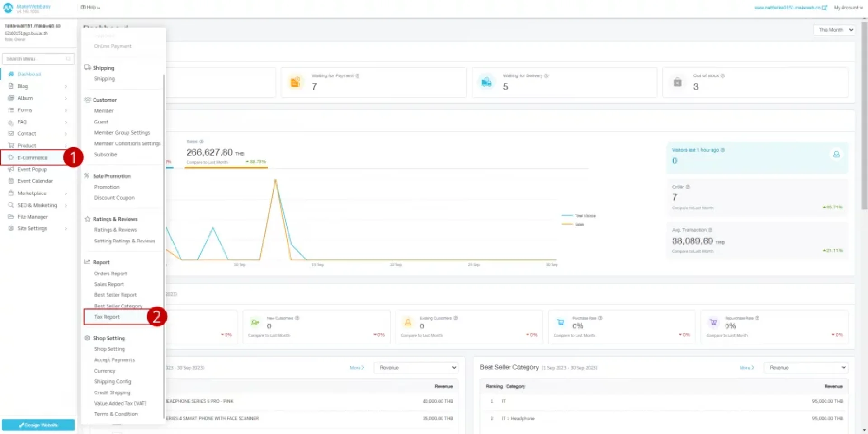The image size is (868, 434).
Task: Open the This Month period dropdown
Action: (x=835, y=30)
